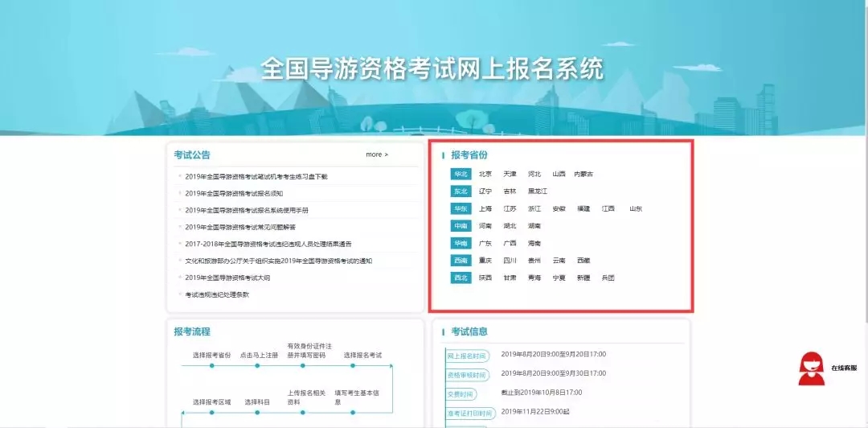This screenshot has width=868, height=428.
Task: Choose 吉林 as exam province
Action: point(510,191)
